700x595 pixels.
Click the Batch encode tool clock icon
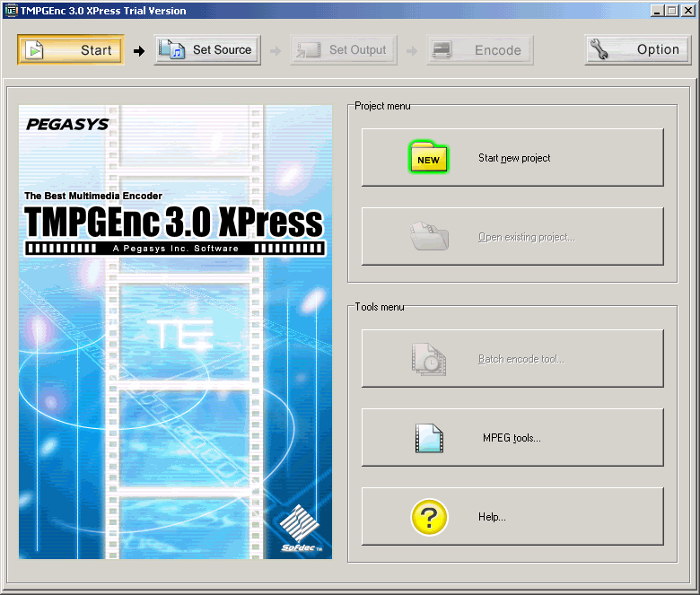coord(428,359)
